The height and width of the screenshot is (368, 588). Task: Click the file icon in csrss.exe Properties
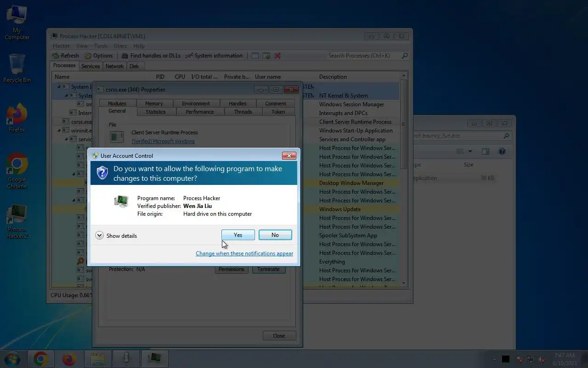[x=117, y=137]
